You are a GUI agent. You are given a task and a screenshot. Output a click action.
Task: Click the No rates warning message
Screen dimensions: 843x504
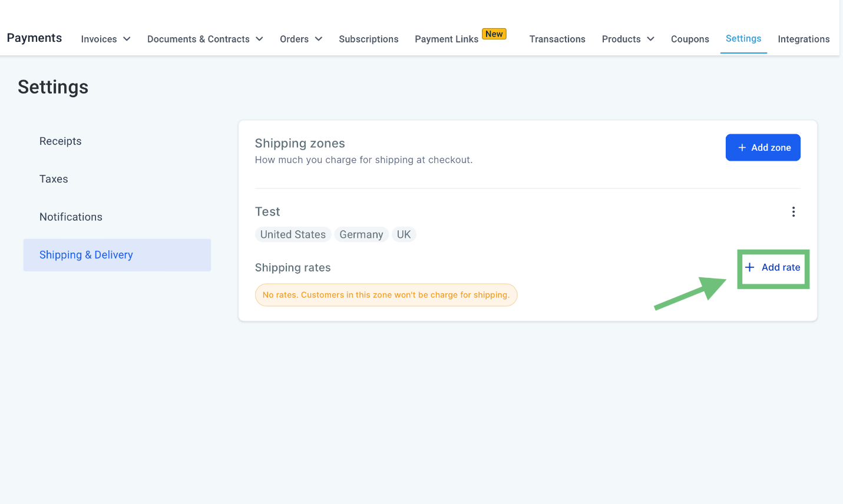coord(386,295)
